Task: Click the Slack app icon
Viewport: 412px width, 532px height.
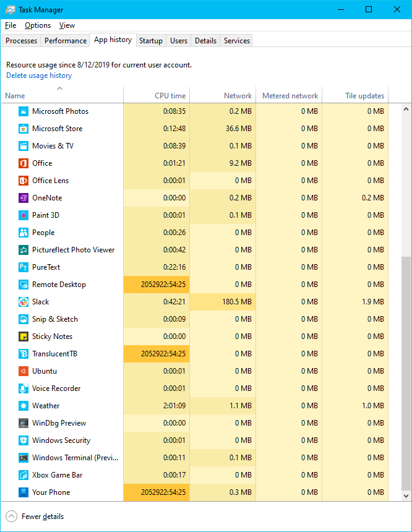Action: tap(23, 302)
